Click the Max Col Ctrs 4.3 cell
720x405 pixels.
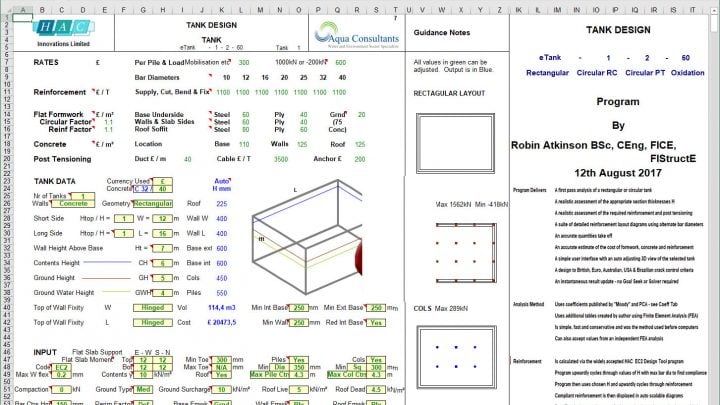(376, 375)
